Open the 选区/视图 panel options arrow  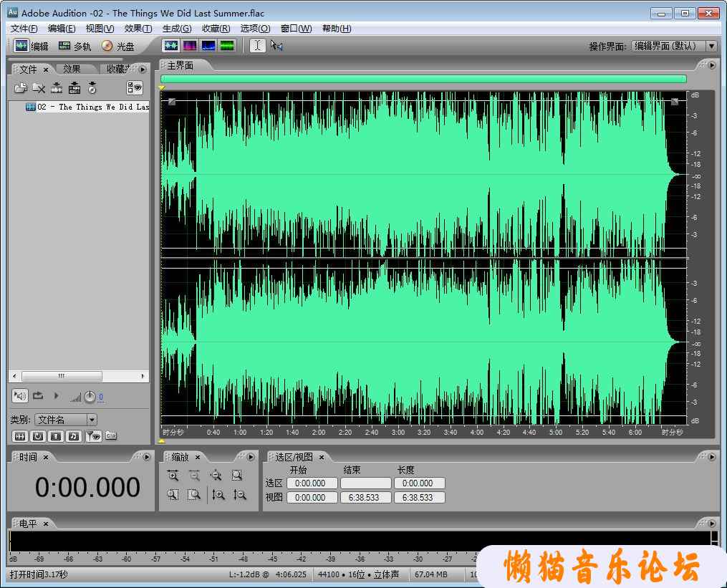[x=712, y=457]
